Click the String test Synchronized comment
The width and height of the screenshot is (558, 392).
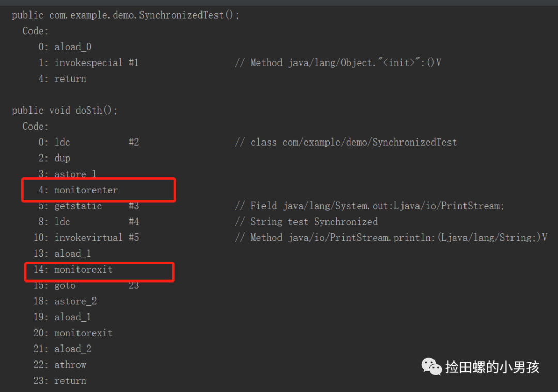[x=306, y=222]
